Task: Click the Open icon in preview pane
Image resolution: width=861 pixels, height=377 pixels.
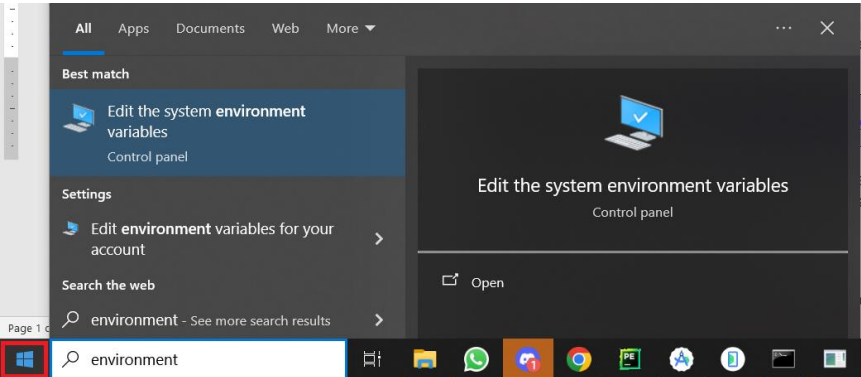Action: 450,280
